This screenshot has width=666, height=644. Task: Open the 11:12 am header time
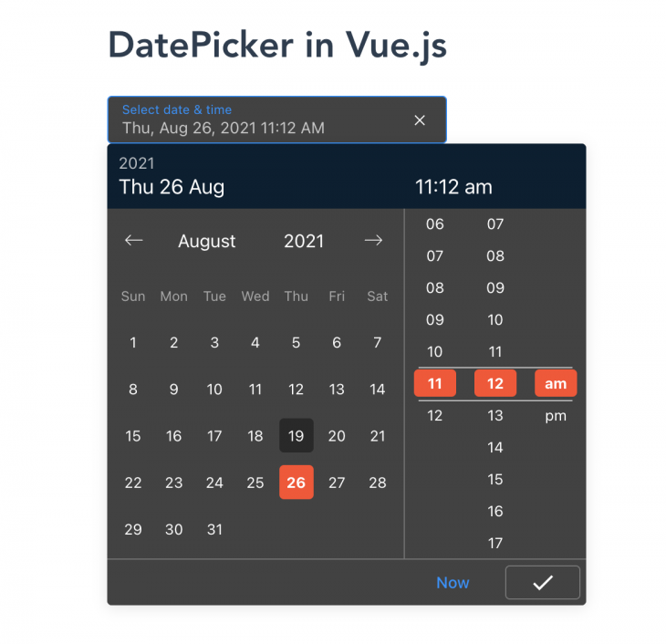coord(453,187)
